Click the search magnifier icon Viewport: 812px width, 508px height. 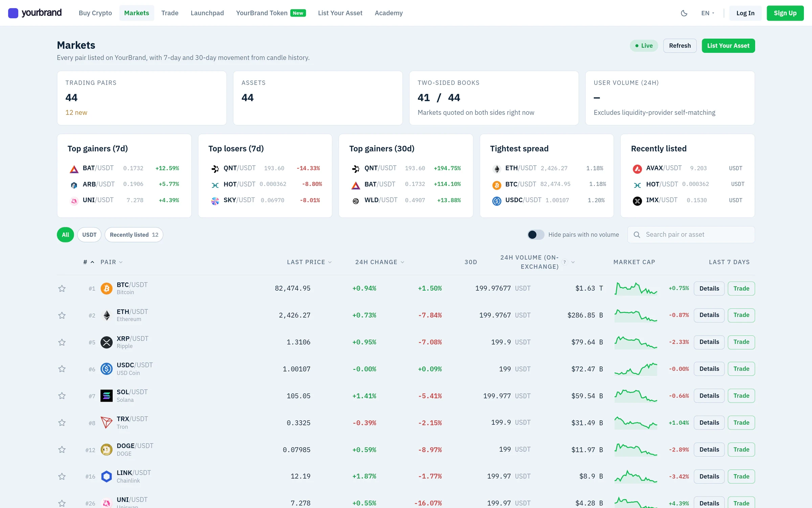(637, 235)
